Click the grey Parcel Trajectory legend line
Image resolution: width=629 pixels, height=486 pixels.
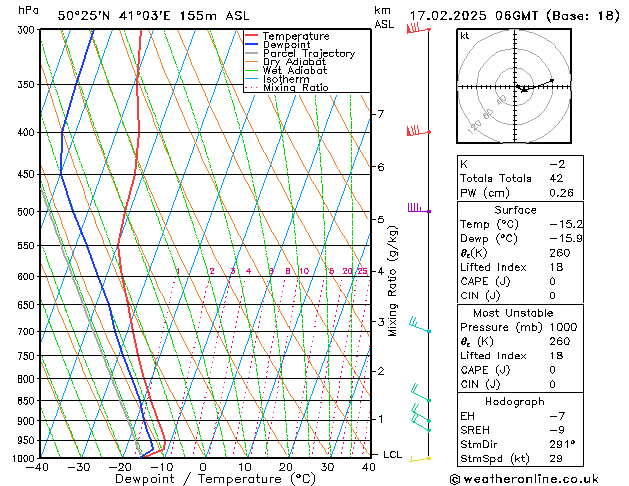251,53
